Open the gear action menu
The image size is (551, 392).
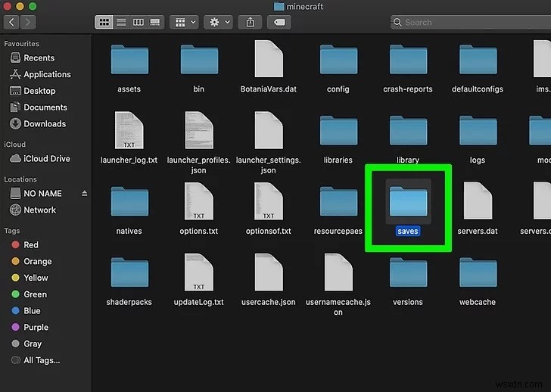[219, 23]
